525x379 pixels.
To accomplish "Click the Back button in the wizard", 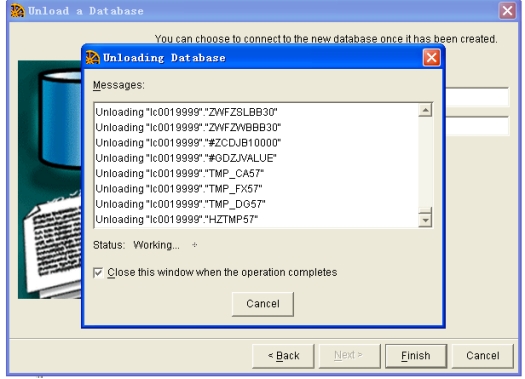I will [x=283, y=356].
